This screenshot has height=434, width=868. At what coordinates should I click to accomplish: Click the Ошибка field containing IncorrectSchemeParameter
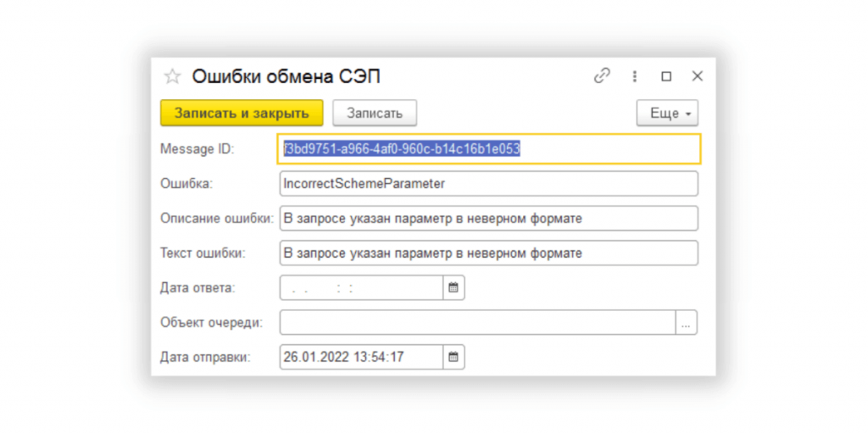[x=489, y=184]
